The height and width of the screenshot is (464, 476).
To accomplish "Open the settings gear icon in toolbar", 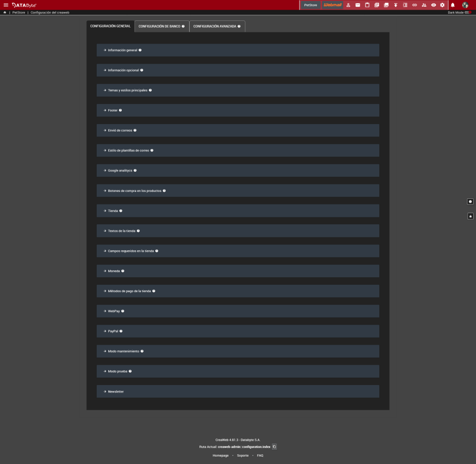I will pos(442,5).
